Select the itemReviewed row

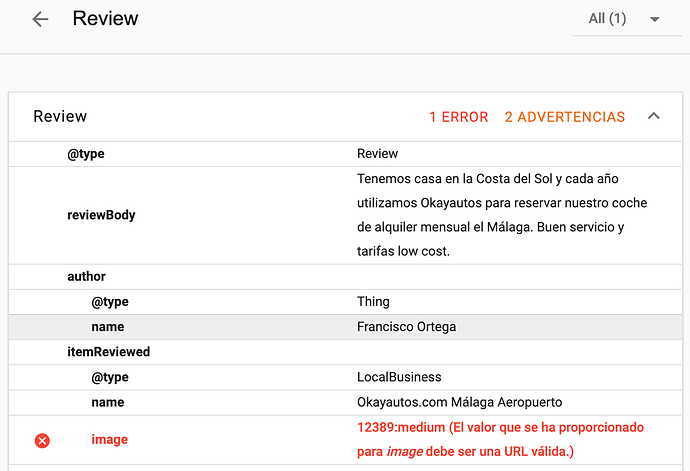coord(345,352)
